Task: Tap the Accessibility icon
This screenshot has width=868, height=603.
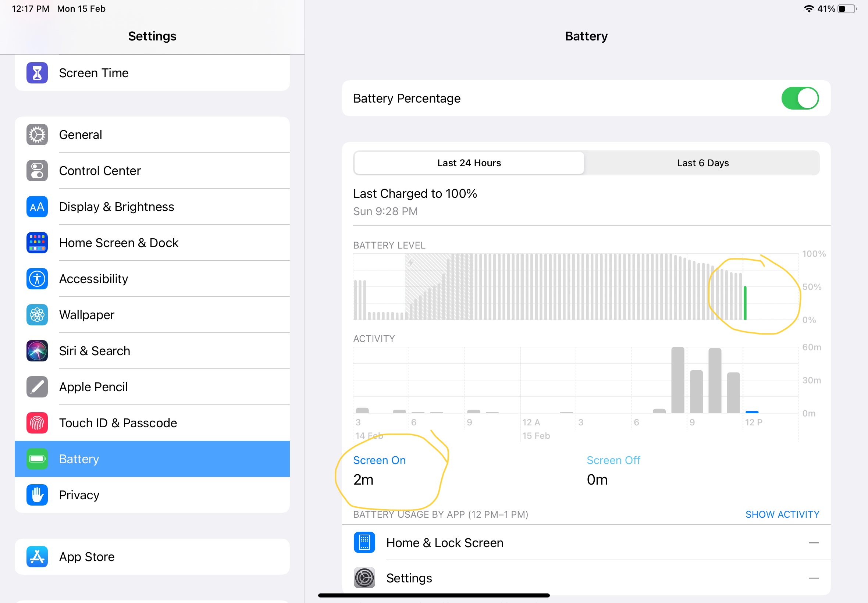Action: [x=37, y=279]
